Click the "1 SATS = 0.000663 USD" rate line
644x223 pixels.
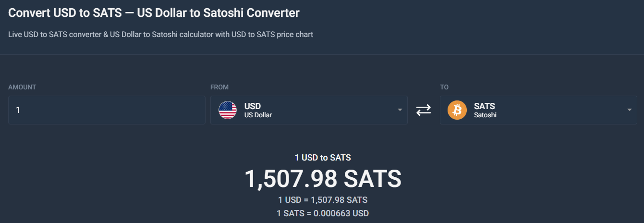pos(323,213)
